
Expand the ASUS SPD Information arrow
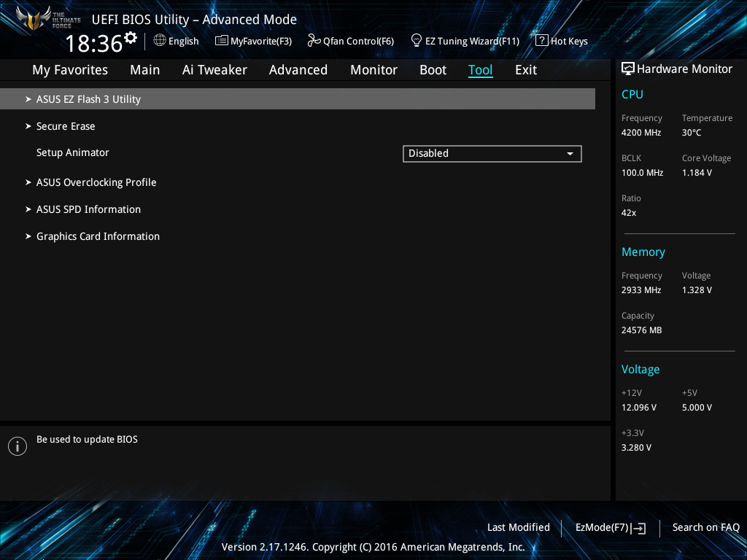point(28,209)
